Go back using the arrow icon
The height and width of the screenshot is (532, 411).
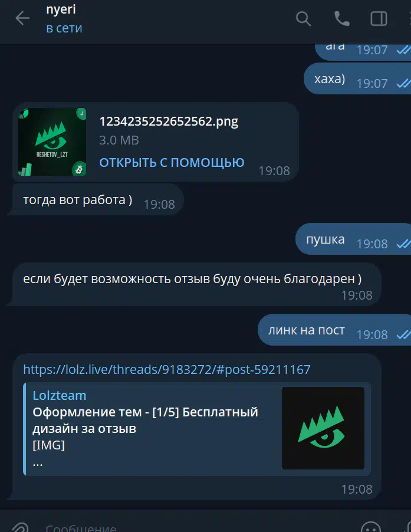pyautogui.click(x=23, y=18)
